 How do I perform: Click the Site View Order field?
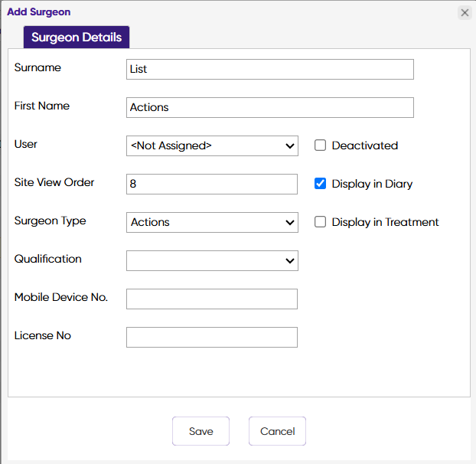click(211, 184)
